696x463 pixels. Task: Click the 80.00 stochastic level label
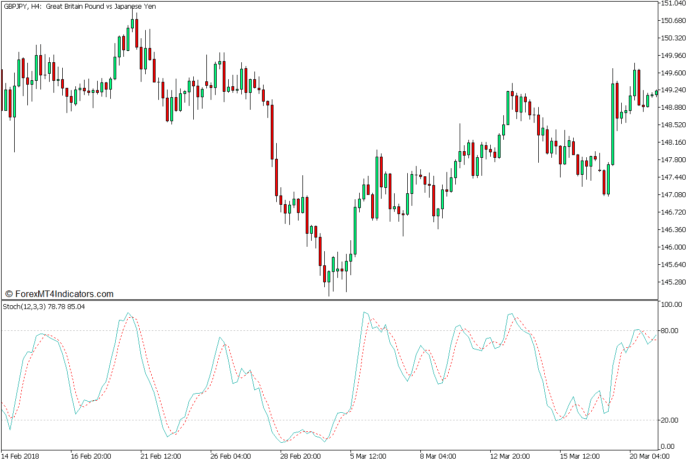(669, 332)
